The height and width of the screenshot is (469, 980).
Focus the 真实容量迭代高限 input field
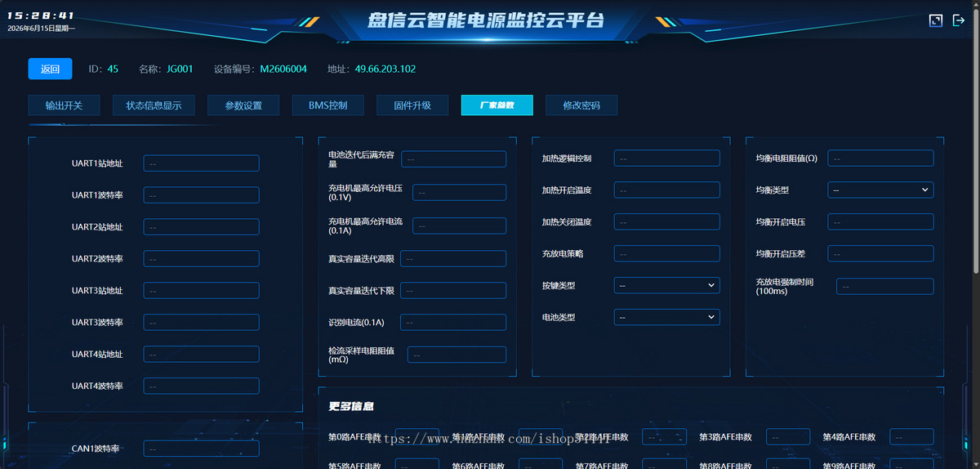tap(453, 259)
